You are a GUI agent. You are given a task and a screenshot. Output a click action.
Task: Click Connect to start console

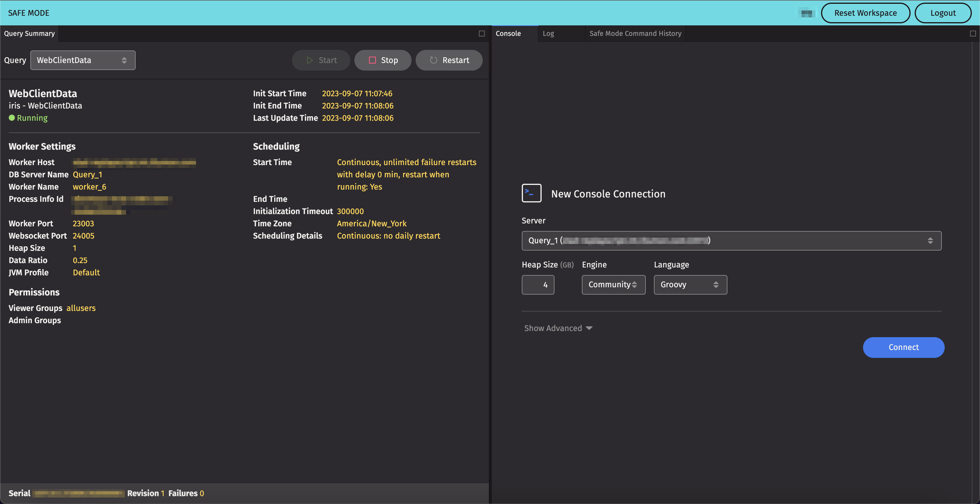click(x=904, y=347)
